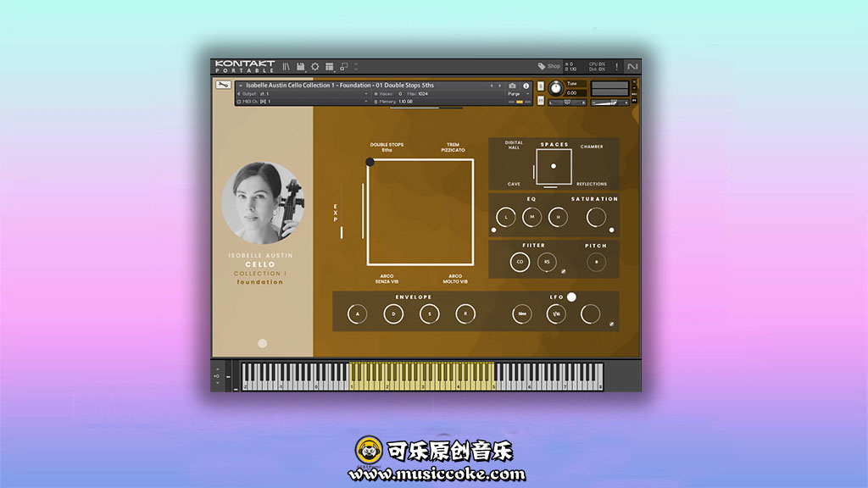Select TREM PIZZICATO articulation label
The height and width of the screenshot is (488, 868).
point(453,147)
